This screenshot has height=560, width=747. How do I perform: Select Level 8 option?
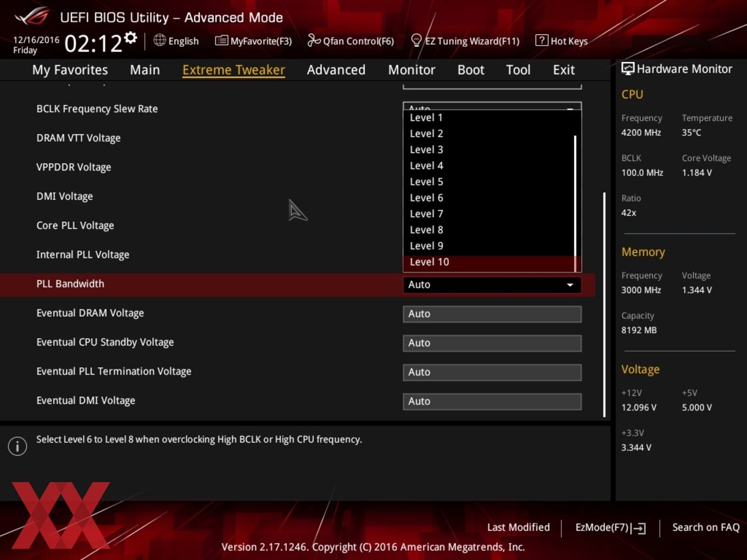tap(488, 229)
